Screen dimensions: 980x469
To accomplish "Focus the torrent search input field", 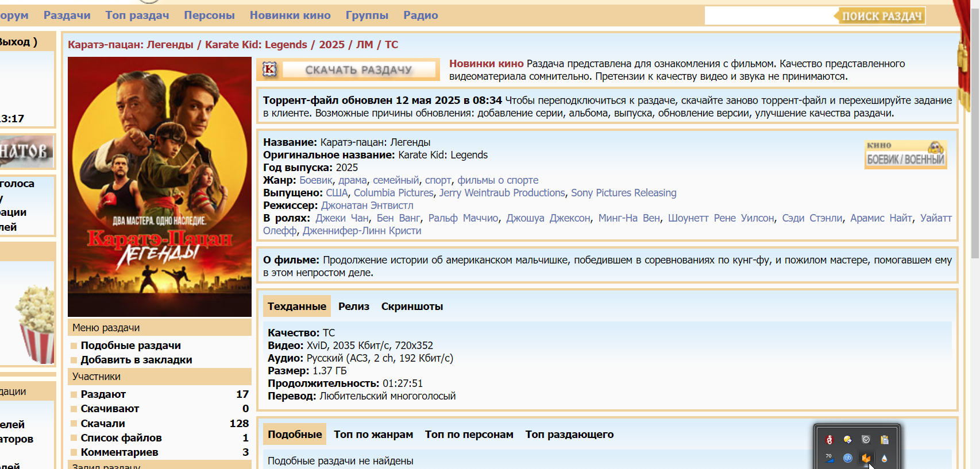I will pyautogui.click(x=769, y=15).
